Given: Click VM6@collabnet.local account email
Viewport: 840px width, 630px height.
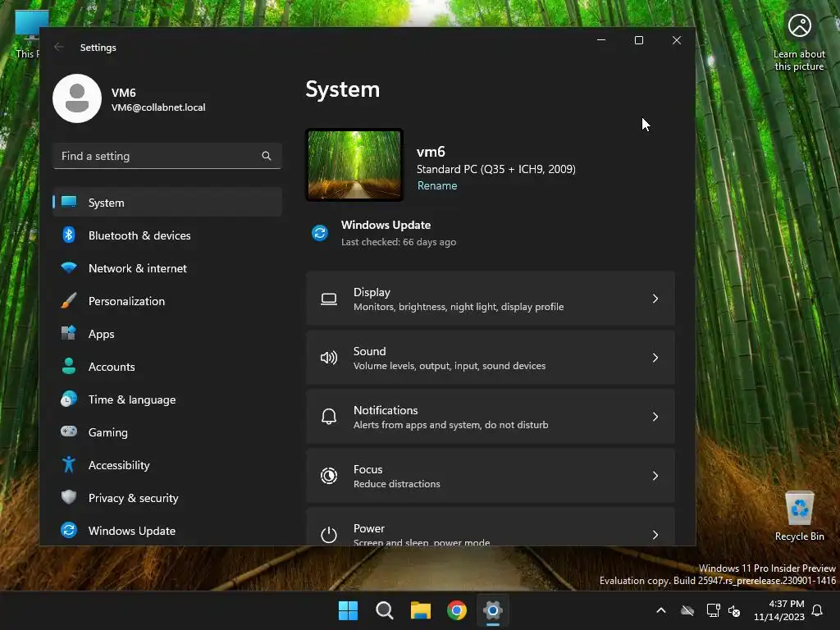Looking at the screenshot, I should (x=158, y=107).
